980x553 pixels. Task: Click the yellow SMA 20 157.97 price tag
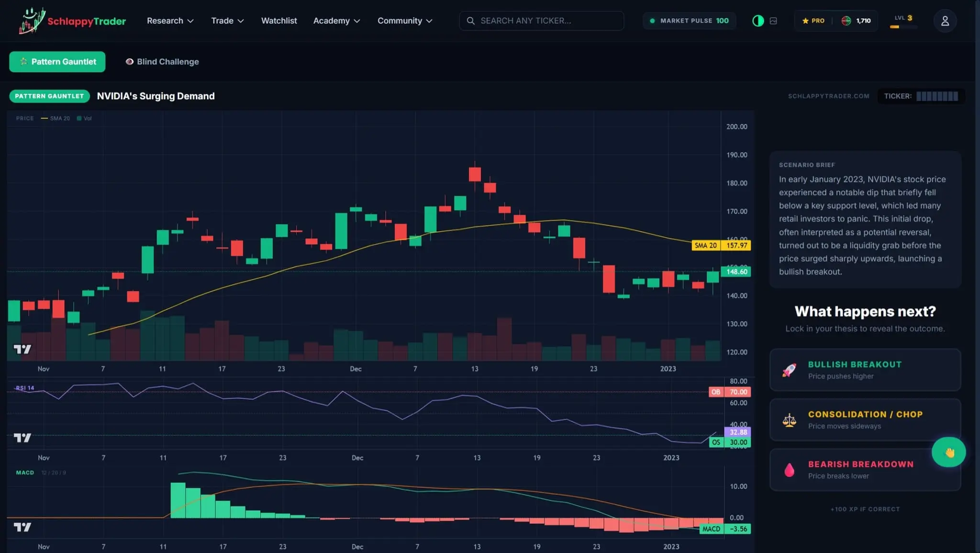[x=721, y=245]
